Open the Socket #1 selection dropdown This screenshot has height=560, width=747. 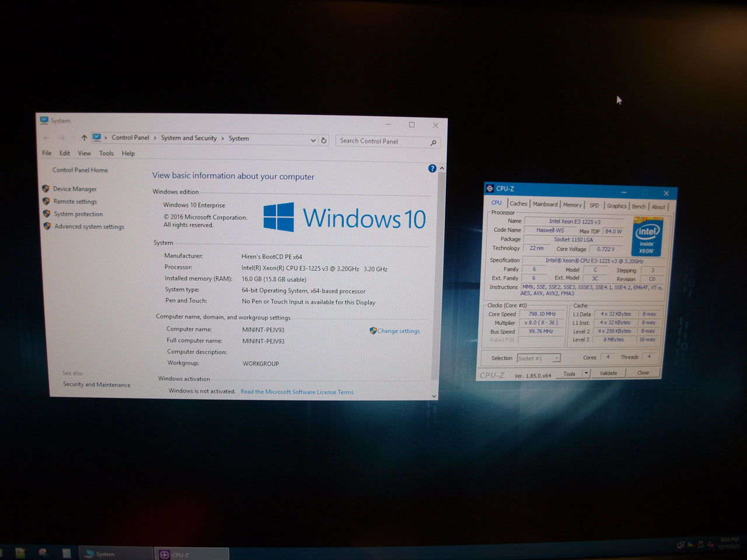coord(538,358)
